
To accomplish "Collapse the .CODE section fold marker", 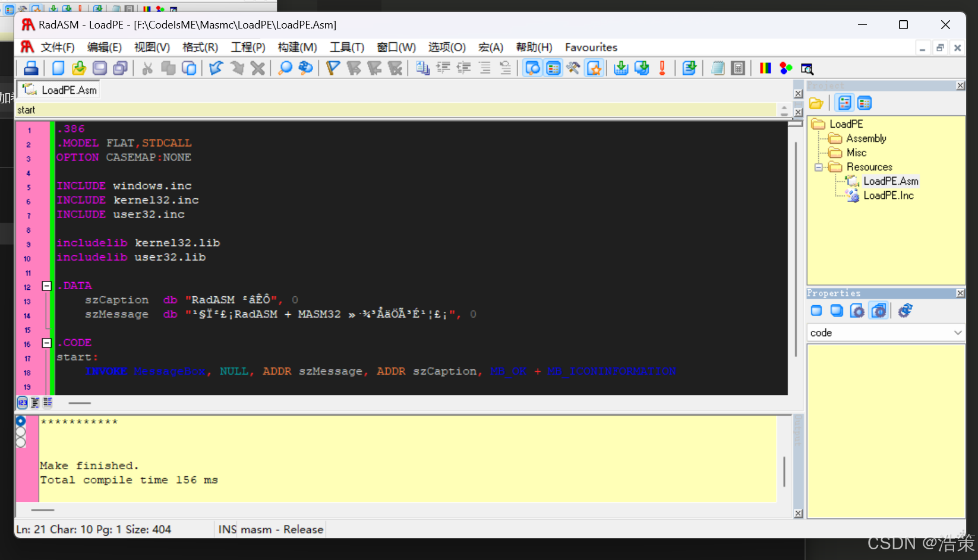I will tap(46, 343).
